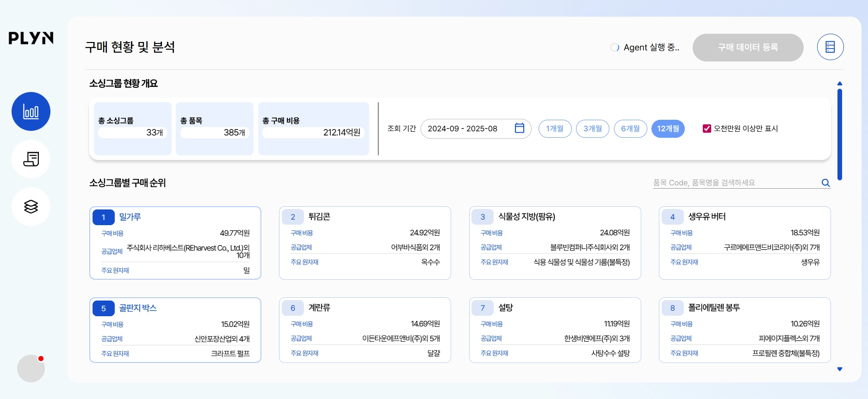868x399 pixels.
Task: Click the 18.53억원 purchase cost
Action: tap(805, 233)
